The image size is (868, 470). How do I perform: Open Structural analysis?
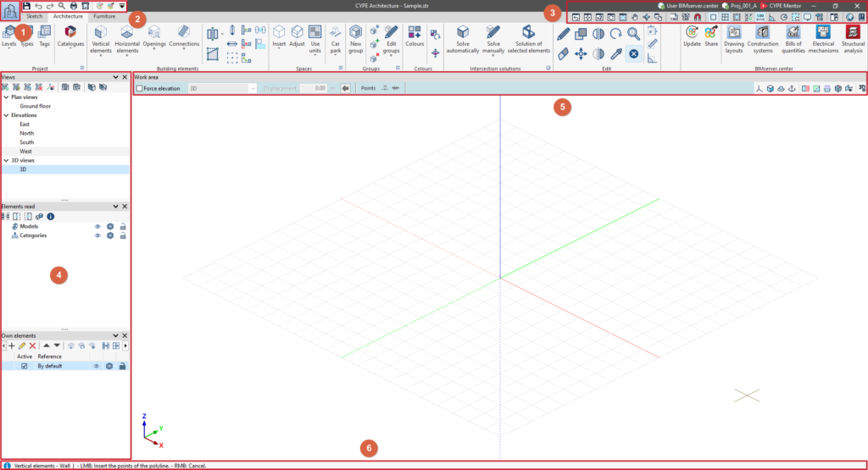(853, 39)
